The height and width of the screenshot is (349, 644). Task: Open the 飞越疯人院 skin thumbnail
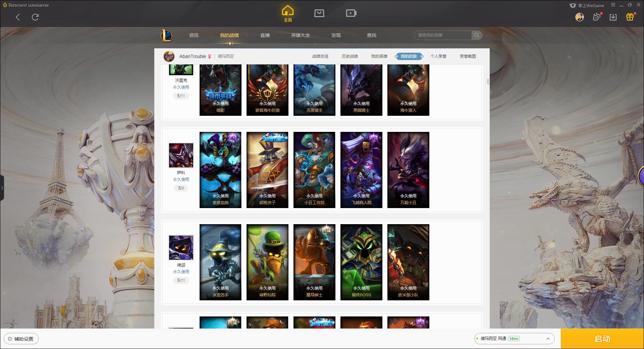(361, 170)
